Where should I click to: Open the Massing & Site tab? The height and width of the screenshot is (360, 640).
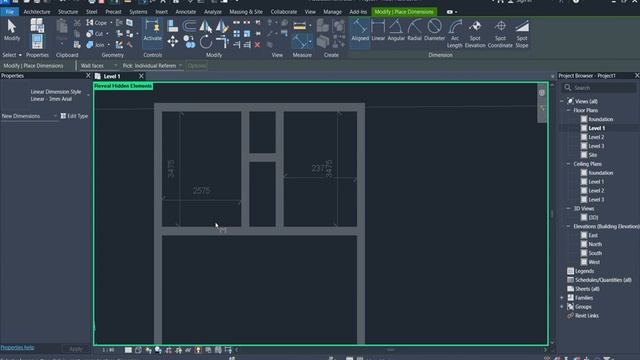pos(246,12)
